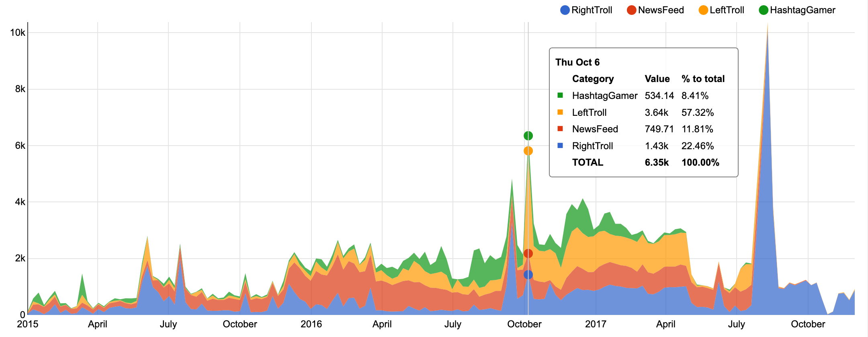Toggle the NewsFeed legend entry
Image resolution: width=868 pixels, height=337 pixels.
tap(655, 10)
